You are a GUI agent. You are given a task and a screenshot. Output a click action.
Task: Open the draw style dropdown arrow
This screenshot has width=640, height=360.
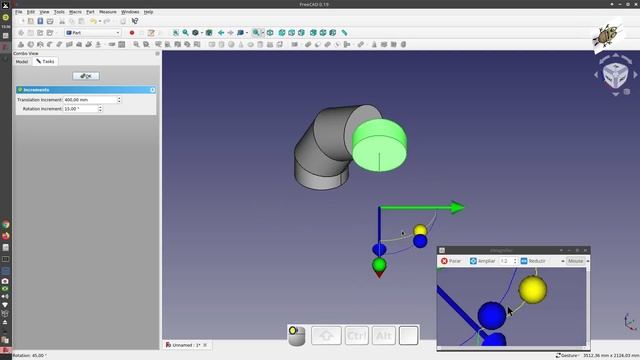pyautogui.click(x=202, y=33)
